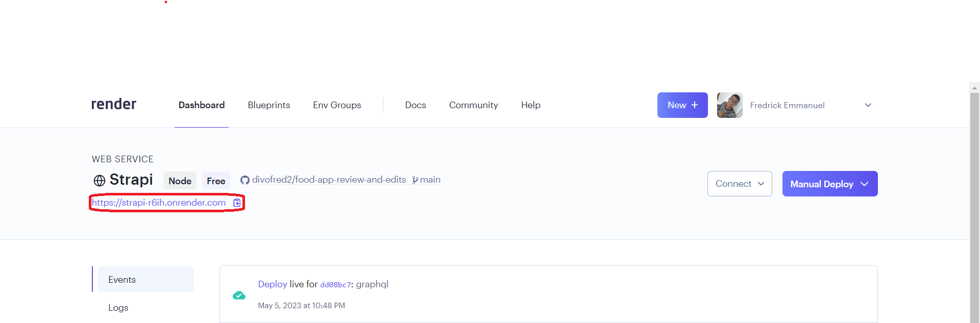The width and height of the screenshot is (980, 323).
Task: Click the deploy-live cloud check icon
Action: coord(239,295)
